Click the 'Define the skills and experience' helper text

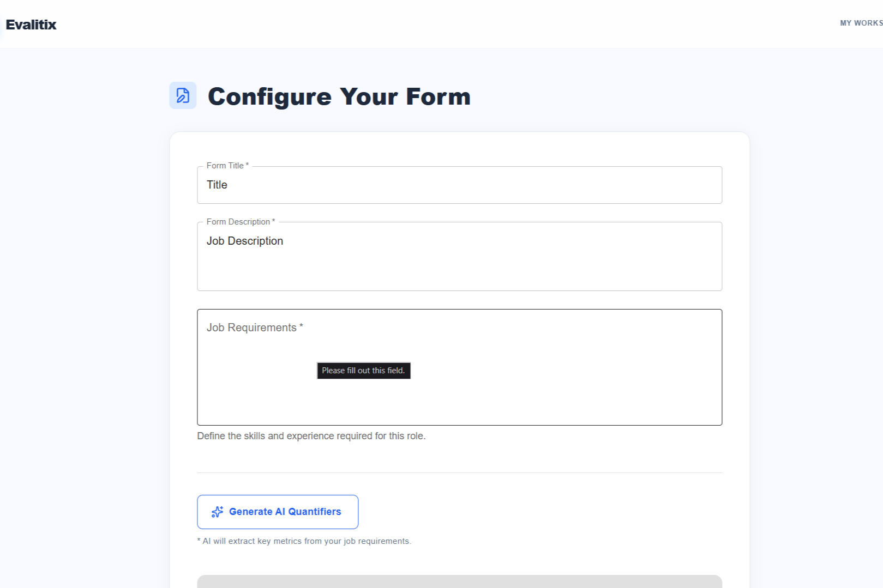point(311,436)
